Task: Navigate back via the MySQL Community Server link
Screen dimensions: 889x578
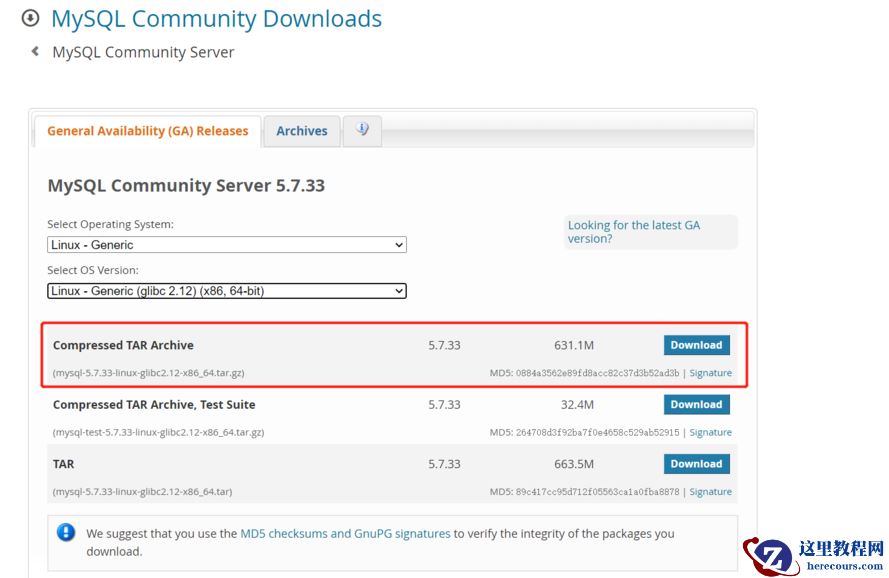Action: click(x=143, y=51)
